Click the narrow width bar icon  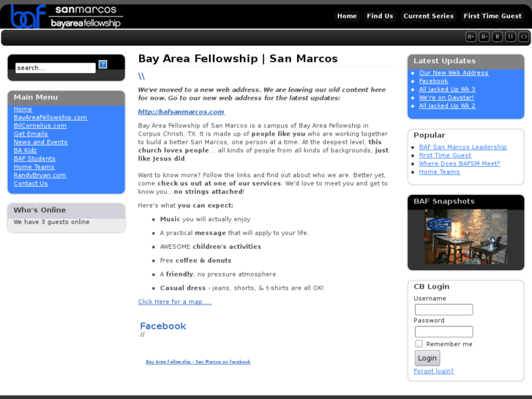[510, 37]
